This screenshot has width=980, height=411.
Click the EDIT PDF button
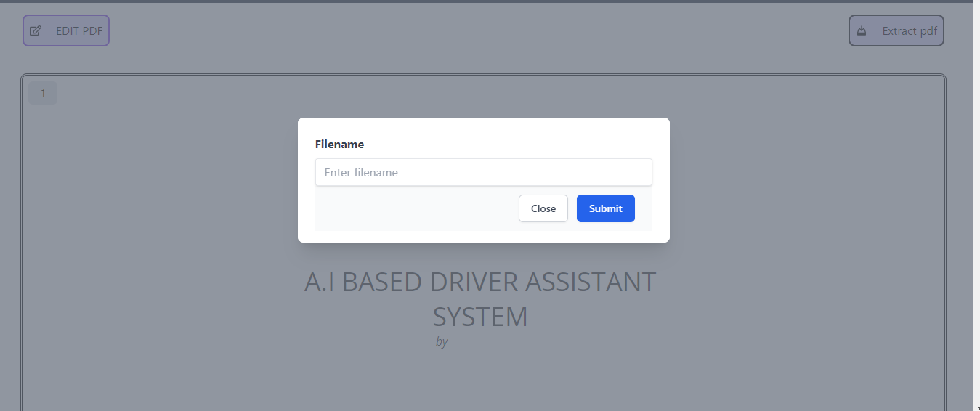pyautogui.click(x=66, y=30)
